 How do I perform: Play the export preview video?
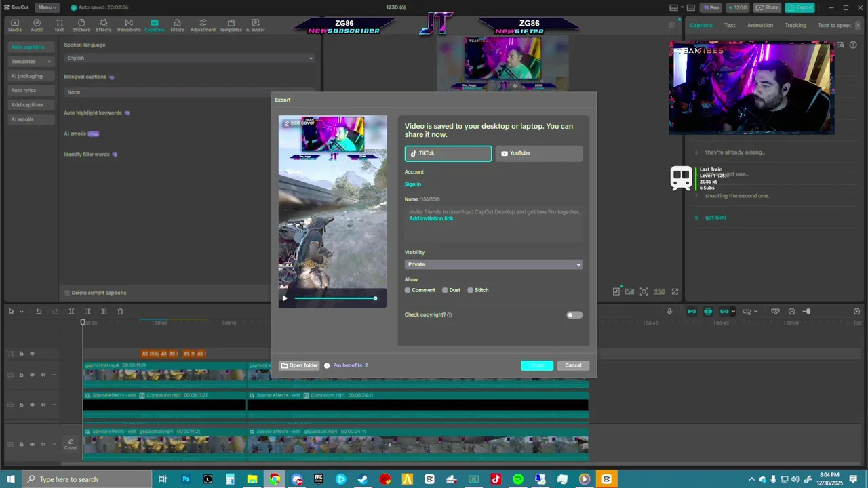coord(285,298)
